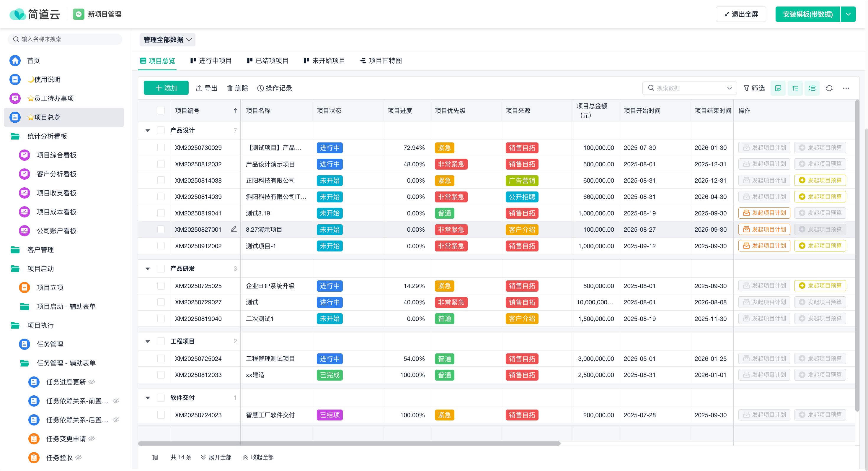This screenshot has width=868, height=471.
Task: Click 发起项目预算 for 正阳科技有限公司 row
Action: (820, 180)
